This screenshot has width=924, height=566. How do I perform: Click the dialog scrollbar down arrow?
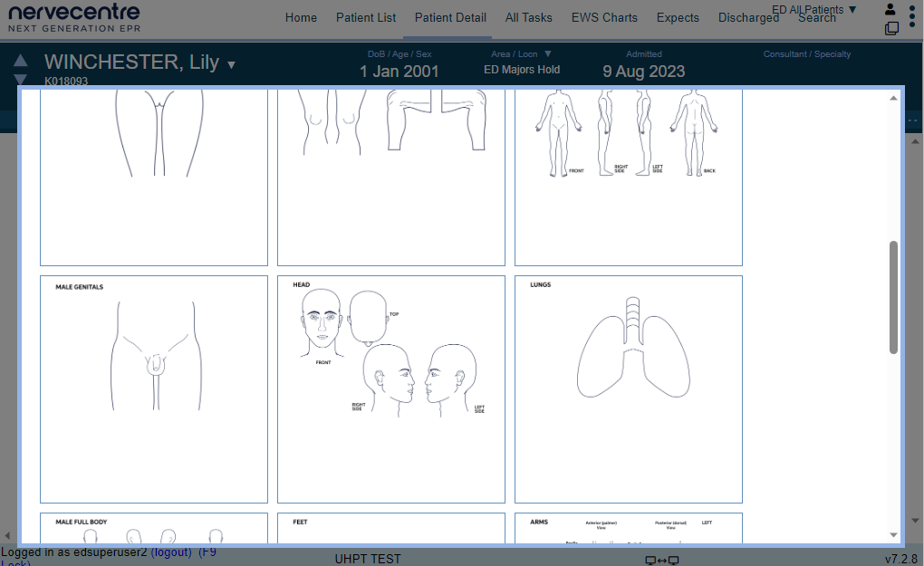(893, 535)
